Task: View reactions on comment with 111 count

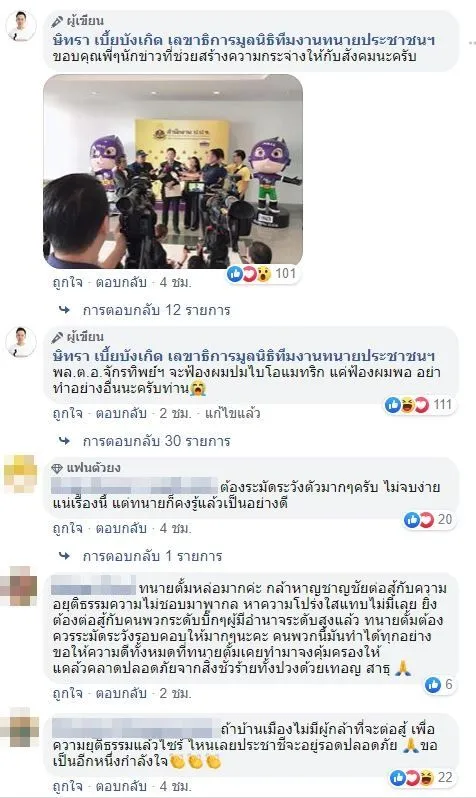Action: coord(419,405)
